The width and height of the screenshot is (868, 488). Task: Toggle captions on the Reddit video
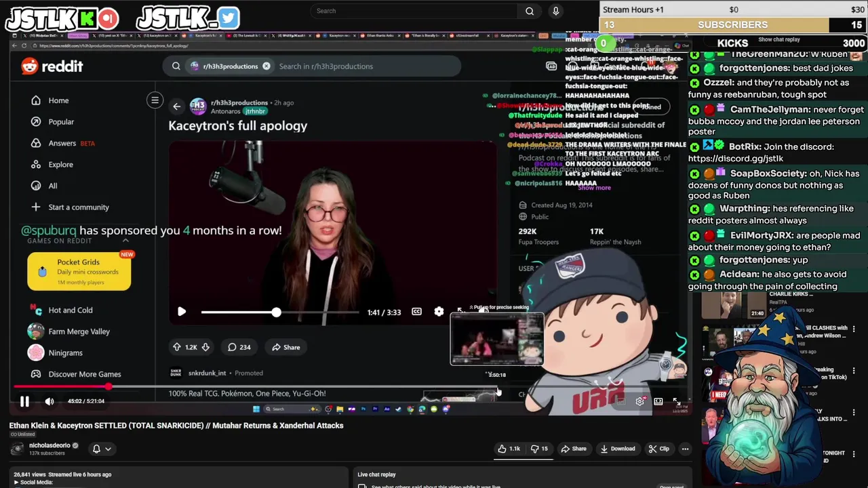coord(416,312)
